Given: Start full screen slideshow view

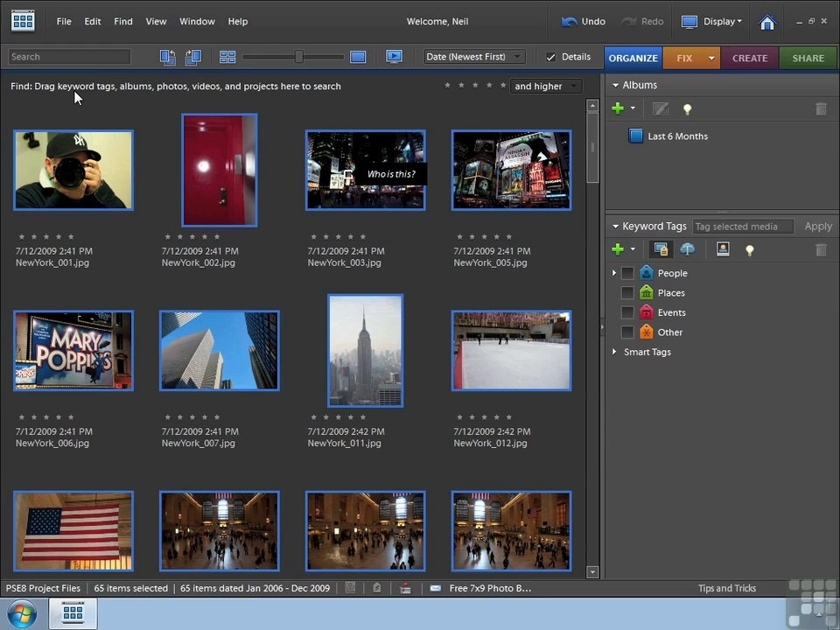Looking at the screenshot, I should (x=395, y=56).
